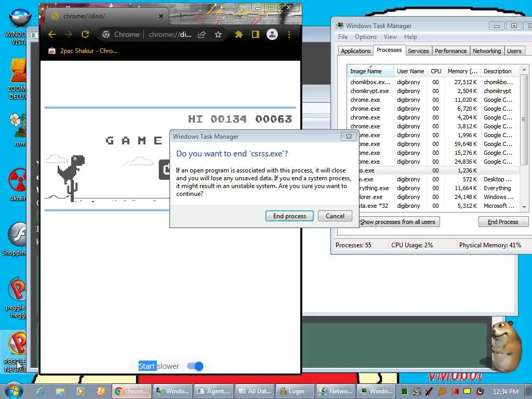Select chomikrypt.exe process row
The height and width of the screenshot is (399, 532).
point(433,91)
